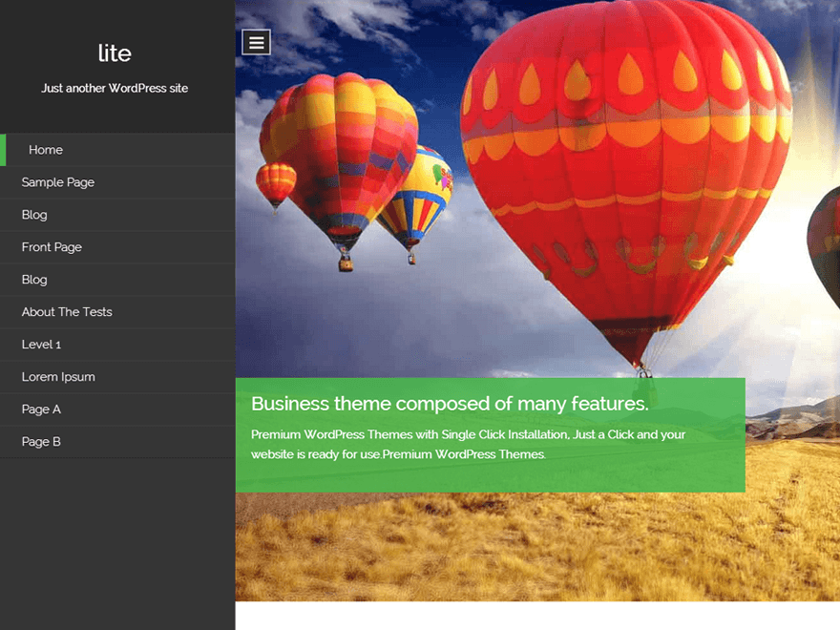
Task: Open the Sample Page menu item
Action: coord(56,181)
